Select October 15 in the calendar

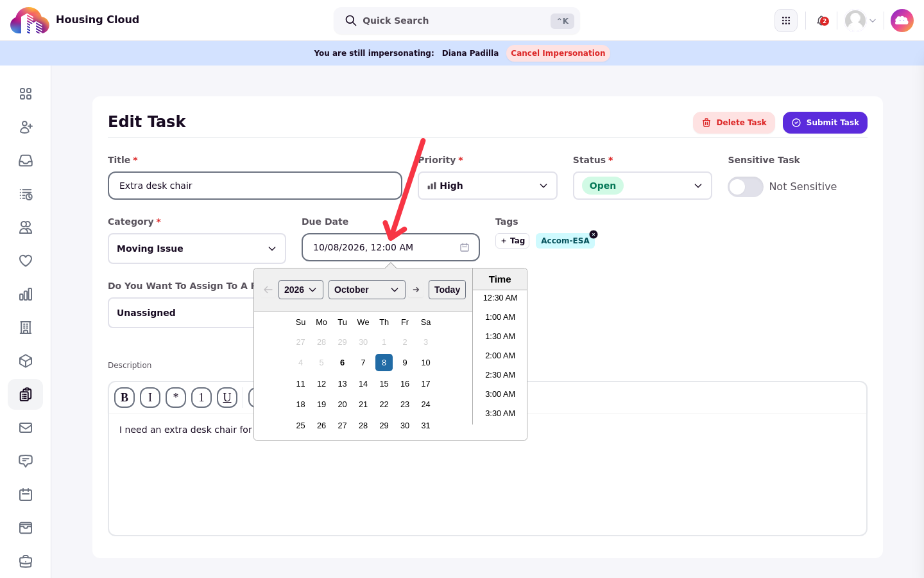[x=384, y=384]
